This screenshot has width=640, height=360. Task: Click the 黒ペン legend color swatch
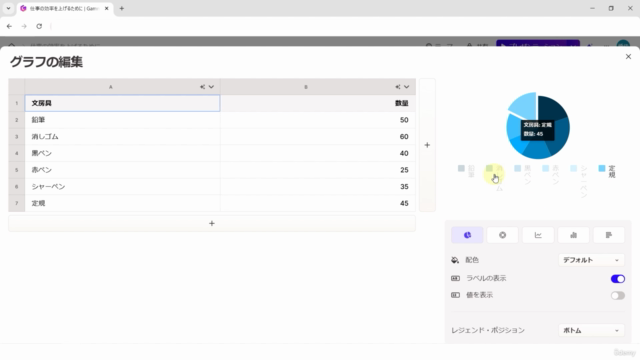(x=517, y=168)
